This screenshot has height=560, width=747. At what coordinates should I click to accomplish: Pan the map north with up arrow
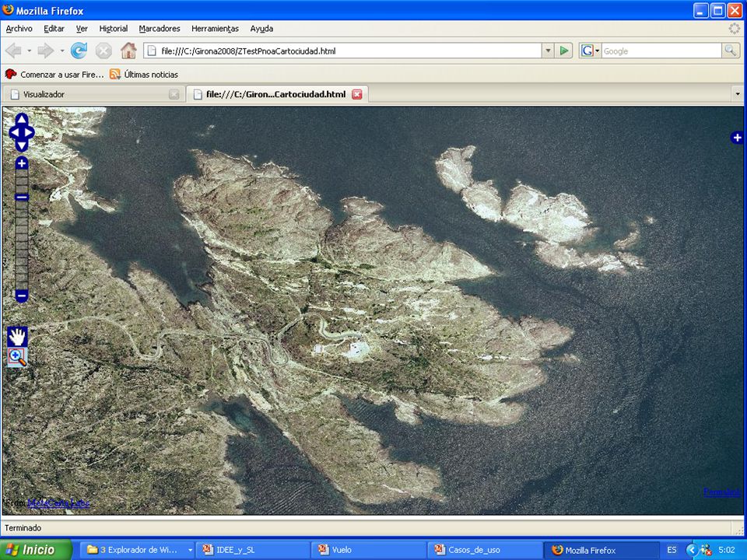(22, 118)
